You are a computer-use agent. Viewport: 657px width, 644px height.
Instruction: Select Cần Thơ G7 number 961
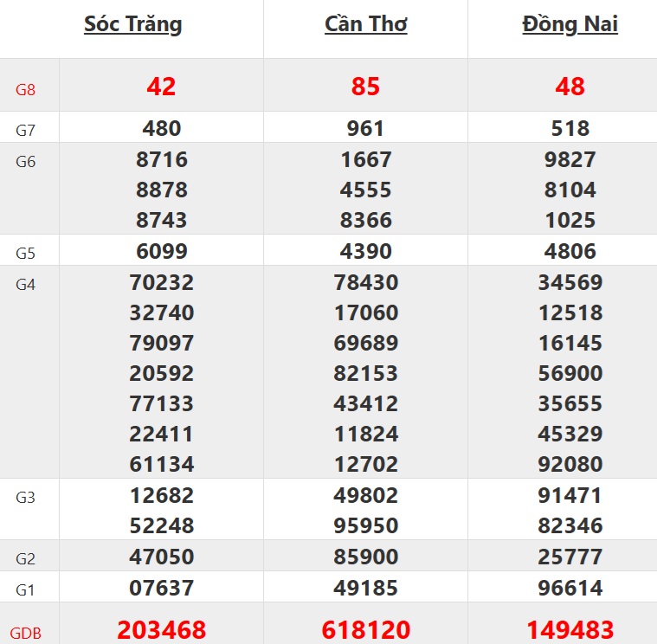pyautogui.click(x=366, y=129)
